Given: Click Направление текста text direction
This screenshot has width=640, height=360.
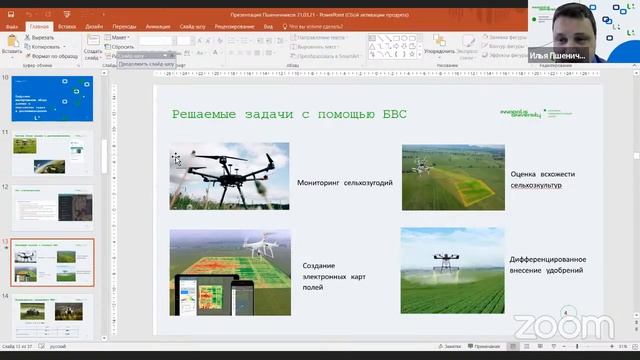Looking at the screenshot, I should pyautogui.click(x=318, y=37).
